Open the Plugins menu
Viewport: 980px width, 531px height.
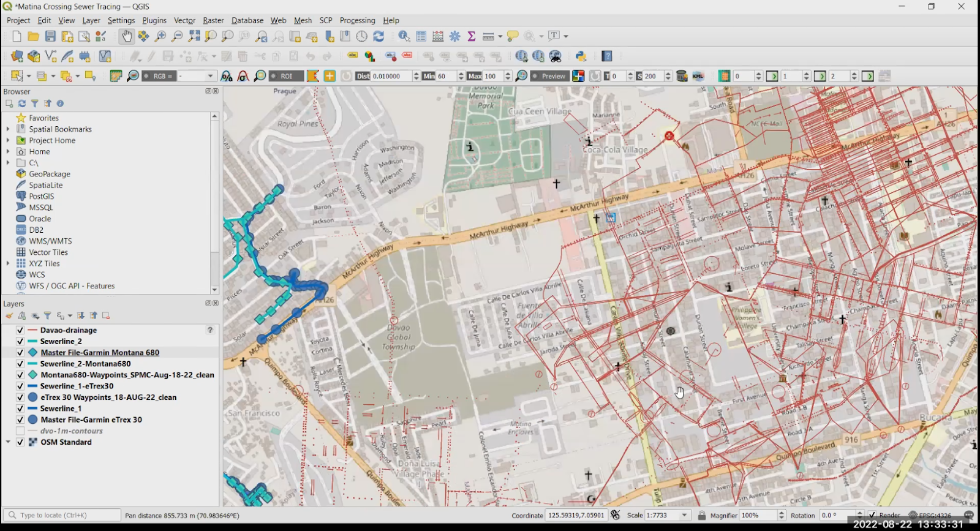pos(154,20)
